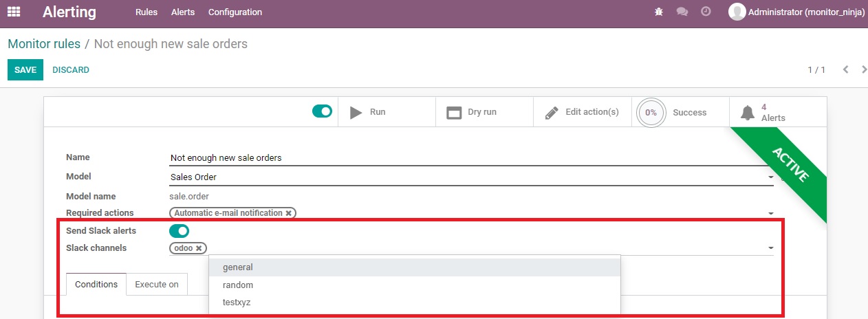Disable the Send Slack alerts toggle
Screen dimensions: 868x319
[179, 231]
